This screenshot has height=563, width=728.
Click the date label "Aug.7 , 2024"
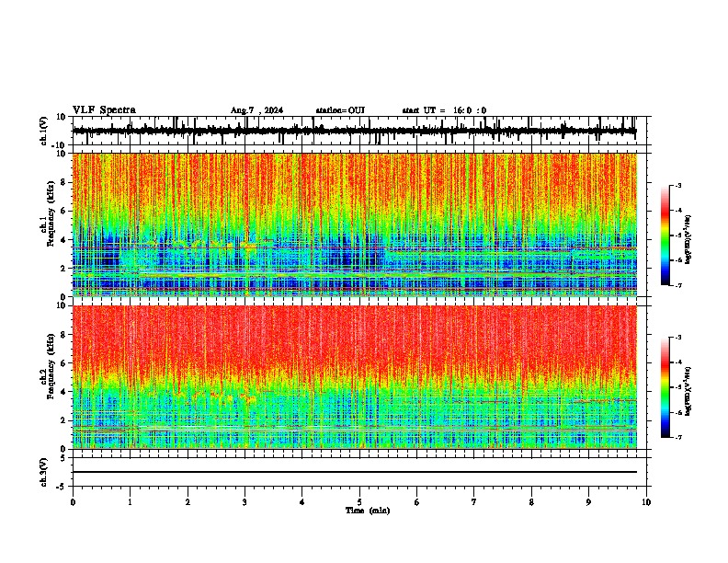(x=256, y=110)
